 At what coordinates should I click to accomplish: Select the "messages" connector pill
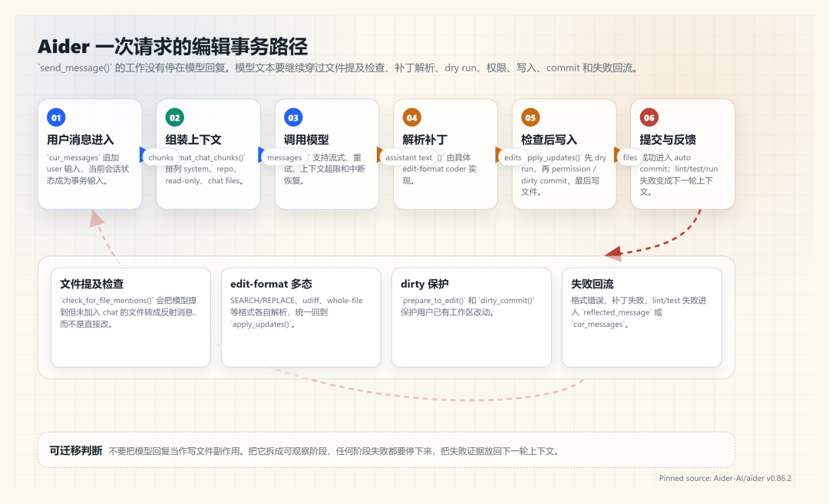pos(285,157)
